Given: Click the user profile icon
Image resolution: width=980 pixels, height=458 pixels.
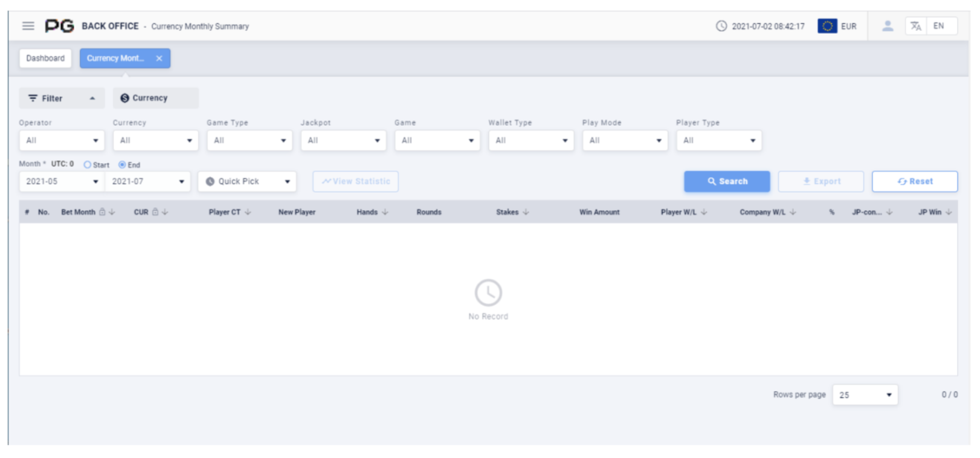Looking at the screenshot, I should 887,26.
